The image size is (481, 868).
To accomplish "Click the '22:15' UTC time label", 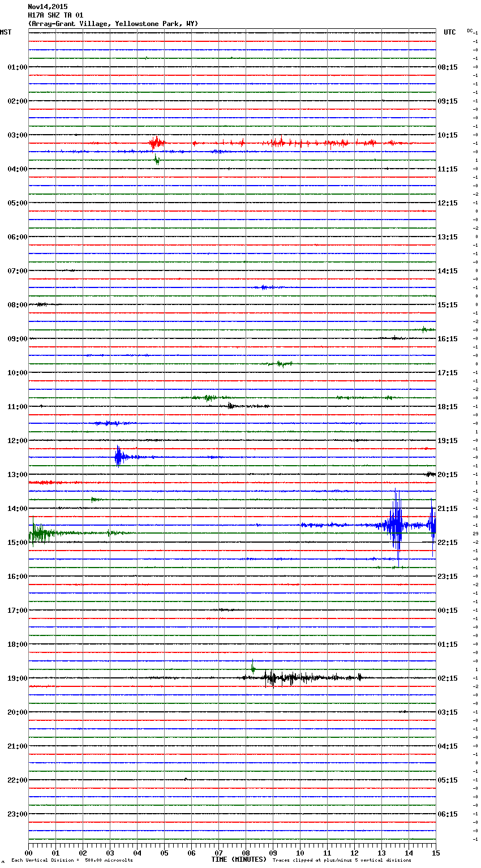I will [x=448, y=543].
